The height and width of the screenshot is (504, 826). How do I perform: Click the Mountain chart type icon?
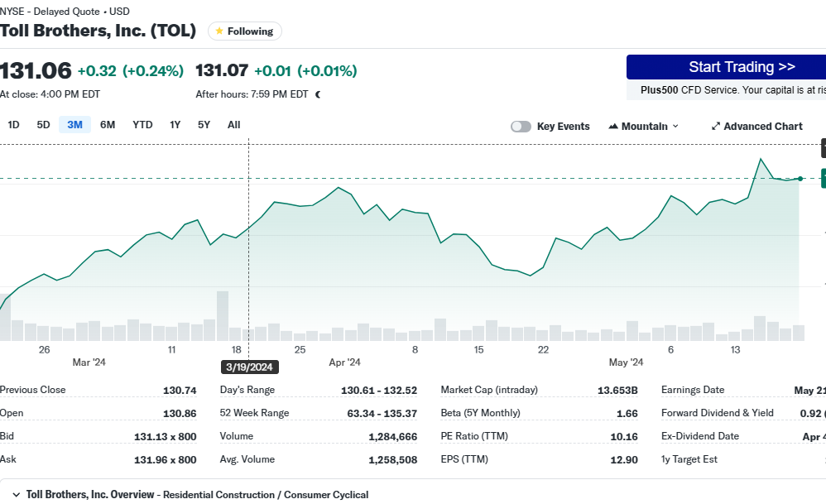pyautogui.click(x=613, y=127)
